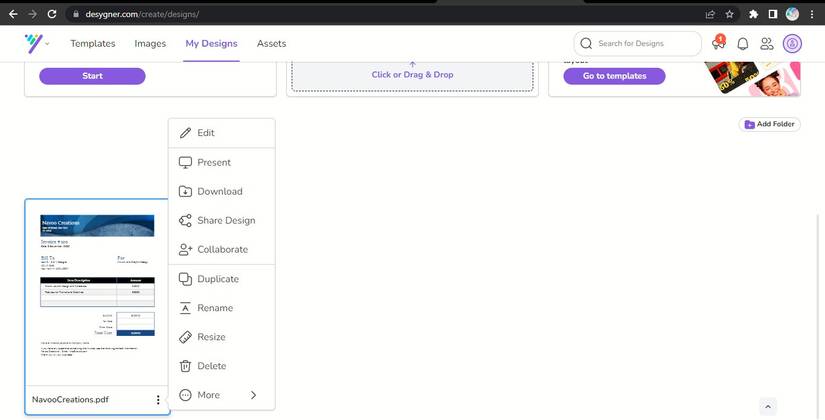Viewport: 825px width, 420px height.
Task: Expand the More submenu chevron
Action: 254,395
